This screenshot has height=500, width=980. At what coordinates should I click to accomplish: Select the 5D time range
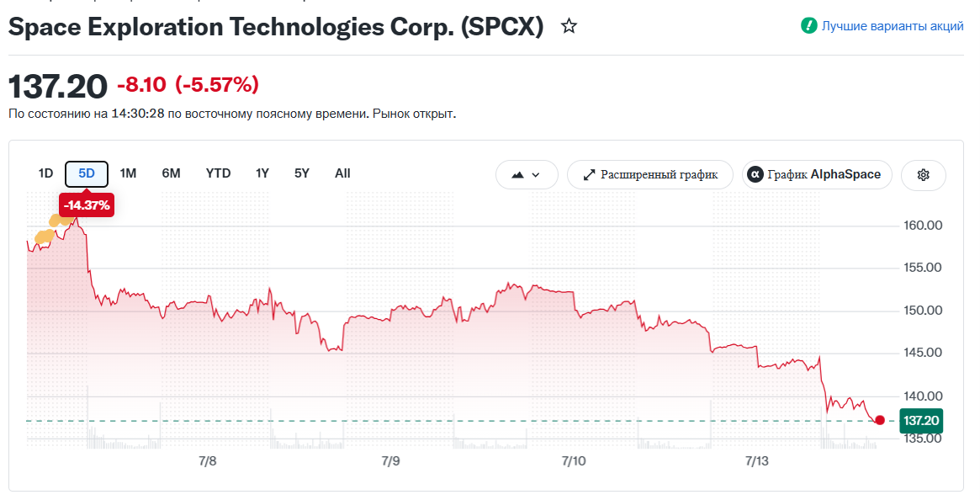pyautogui.click(x=87, y=174)
